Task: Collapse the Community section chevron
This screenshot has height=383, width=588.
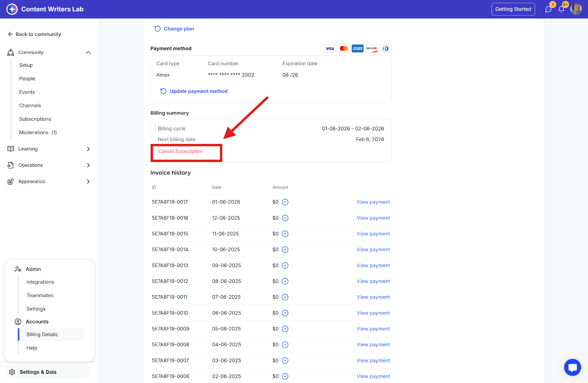Action: tap(88, 53)
